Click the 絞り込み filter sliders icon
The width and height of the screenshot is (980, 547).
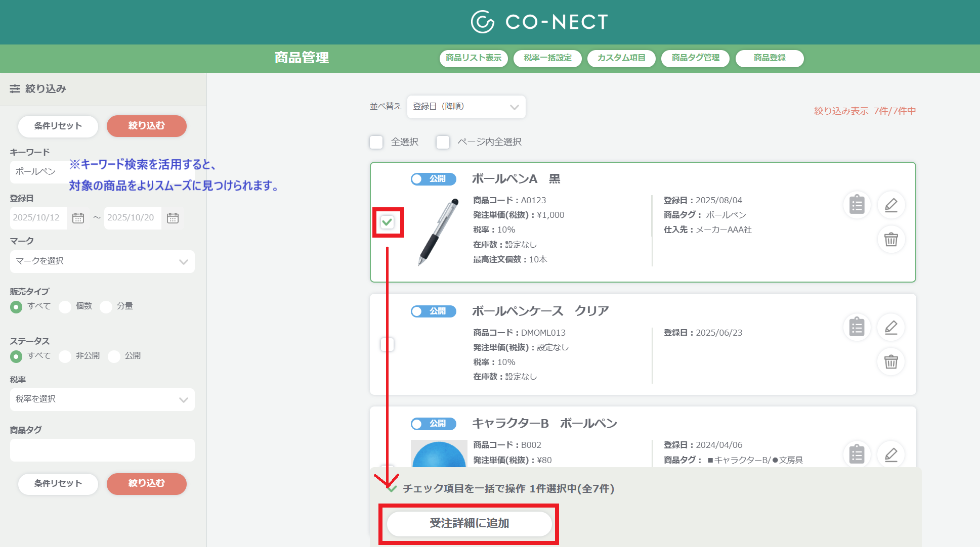[x=15, y=88]
